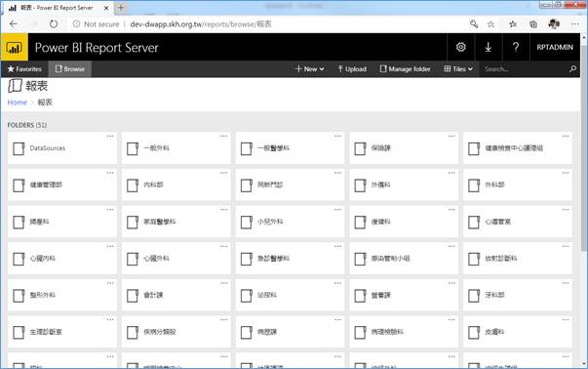The height and width of the screenshot is (369, 588).
Task: Click the Upload button
Action: click(x=352, y=69)
